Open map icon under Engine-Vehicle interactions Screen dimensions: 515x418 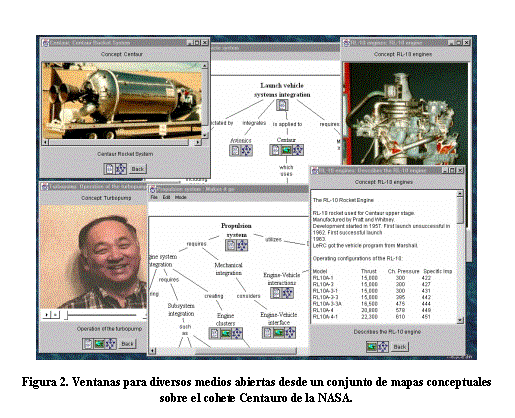[287, 293]
